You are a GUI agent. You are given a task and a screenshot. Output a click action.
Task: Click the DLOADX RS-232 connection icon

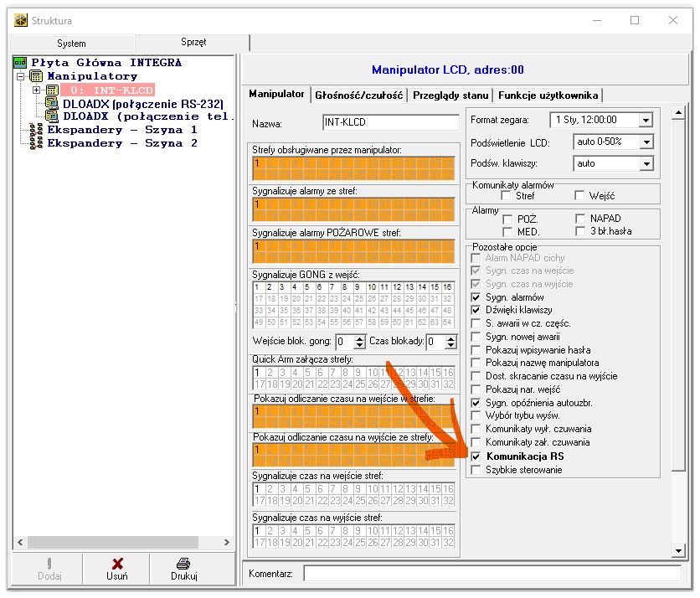pyautogui.click(x=51, y=104)
